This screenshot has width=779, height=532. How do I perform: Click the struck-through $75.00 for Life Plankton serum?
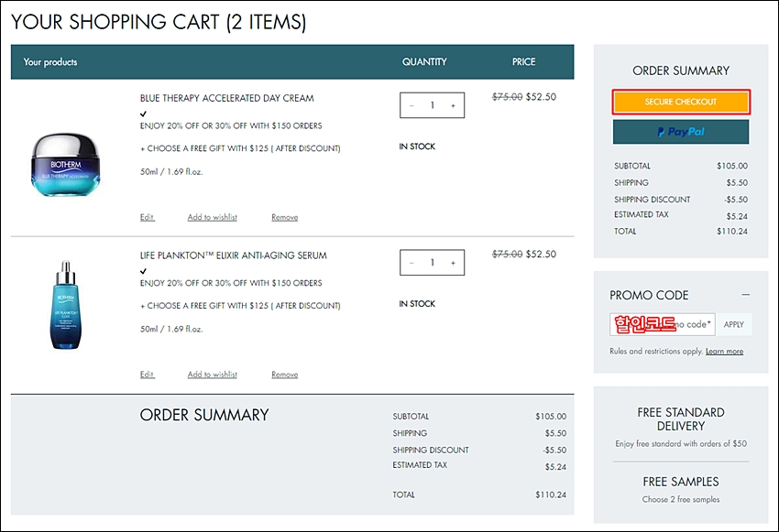point(507,254)
